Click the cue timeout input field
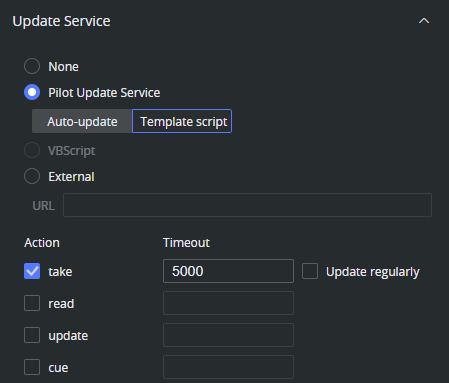This screenshot has width=449, height=383. click(x=228, y=367)
